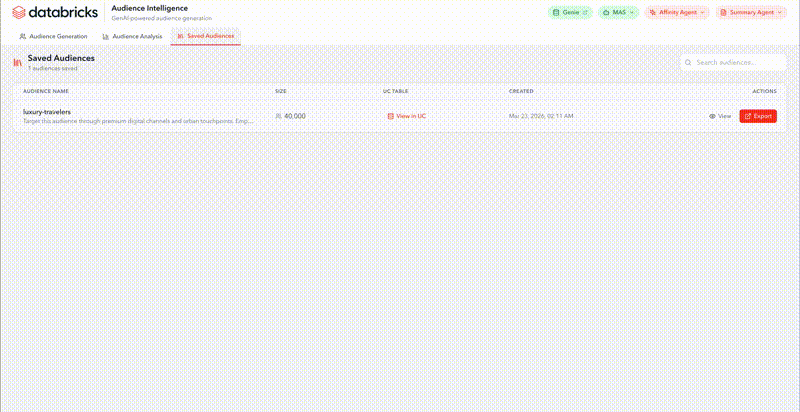Click the AUDIENCE NAME column header
Viewport: 800px width, 412px height.
click(x=46, y=91)
